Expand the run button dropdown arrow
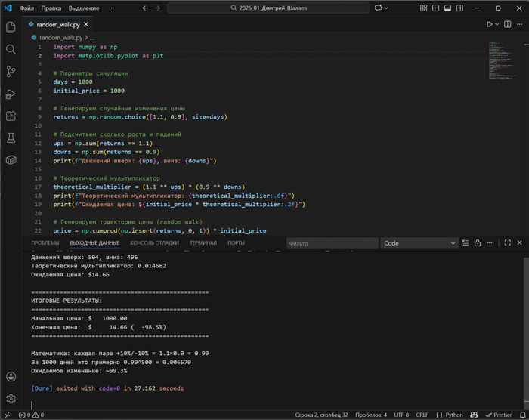The width and height of the screenshot is (529, 420). (497, 24)
